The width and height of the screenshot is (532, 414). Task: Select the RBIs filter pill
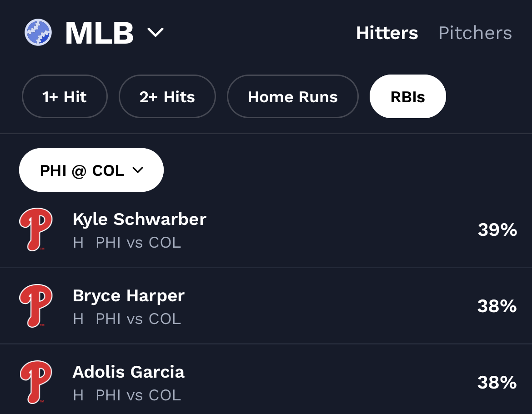(x=408, y=96)
